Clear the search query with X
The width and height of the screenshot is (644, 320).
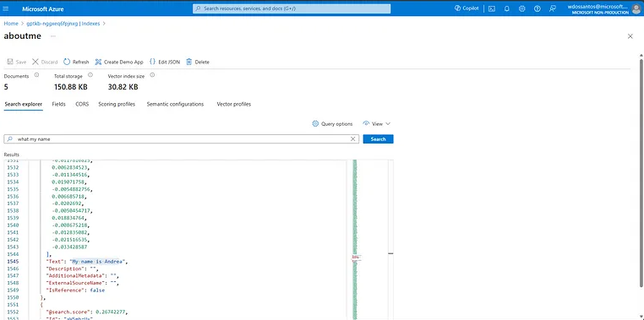pos(352,139)
